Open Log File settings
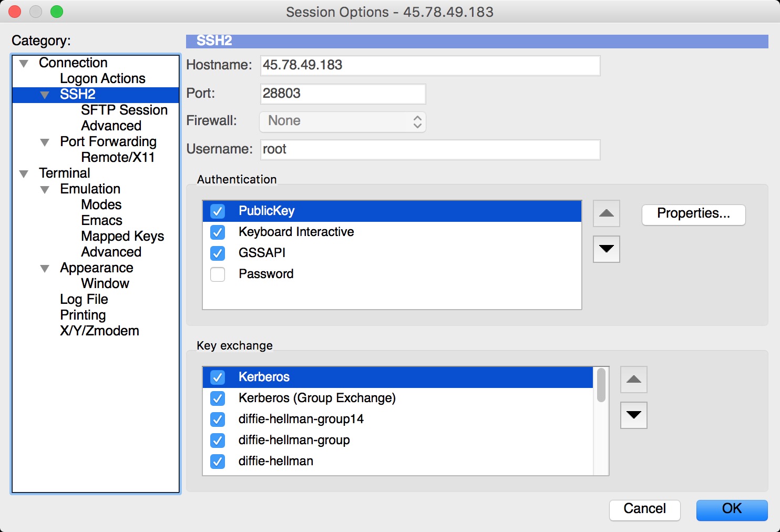Viewport: 780px width, 532px height. (x=84, y=299)
